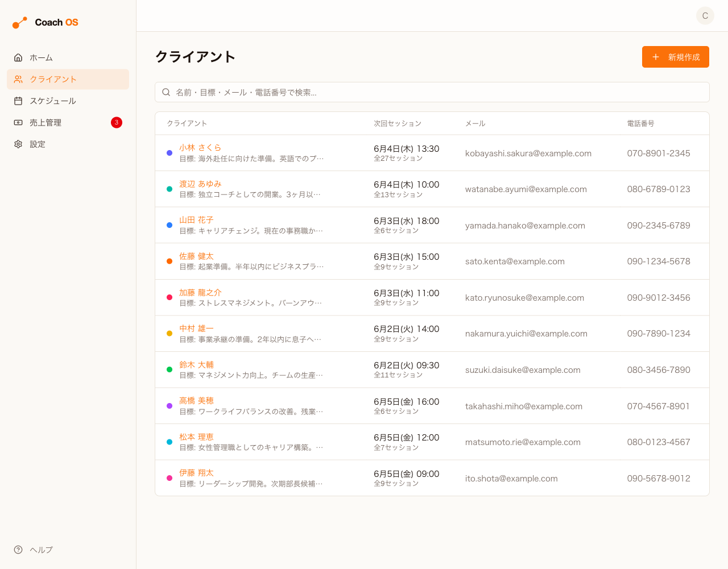
Task: Click the yellow dot for 中村 雄一
Action: tap(169, 334)
